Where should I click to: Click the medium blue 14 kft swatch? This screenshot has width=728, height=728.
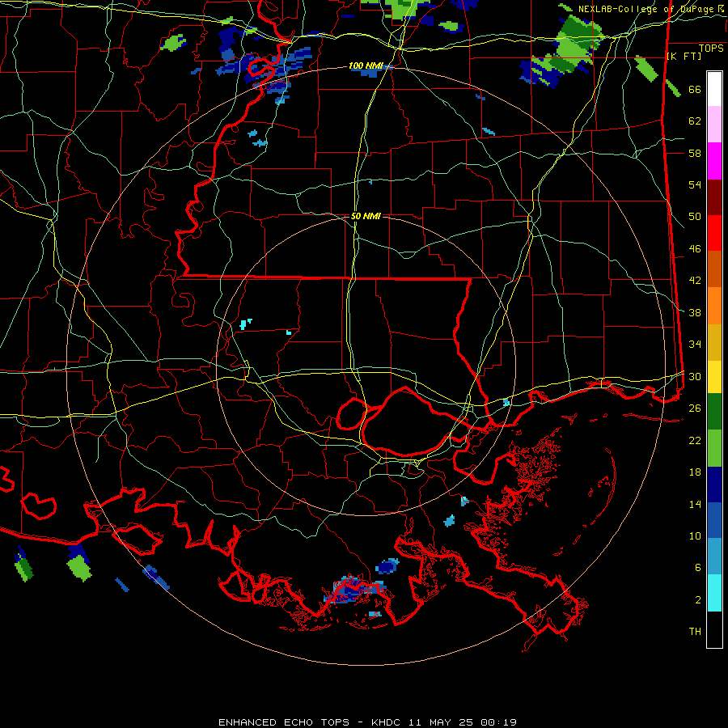(x=714, y=520)
